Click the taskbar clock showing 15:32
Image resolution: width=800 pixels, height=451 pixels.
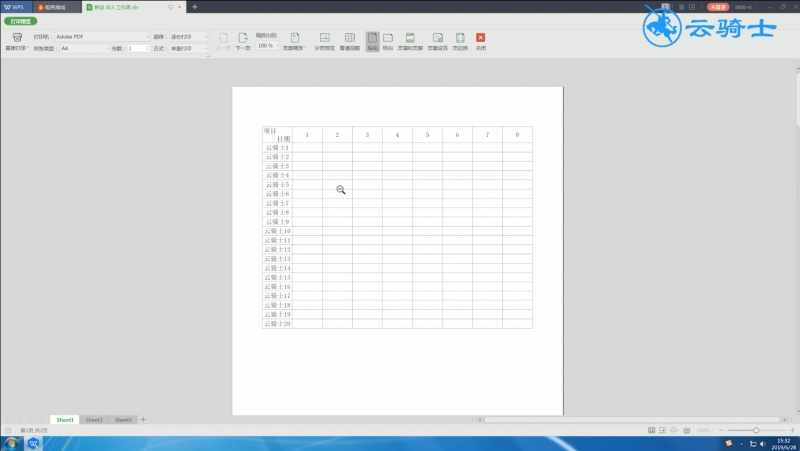[x=783, y=444]
